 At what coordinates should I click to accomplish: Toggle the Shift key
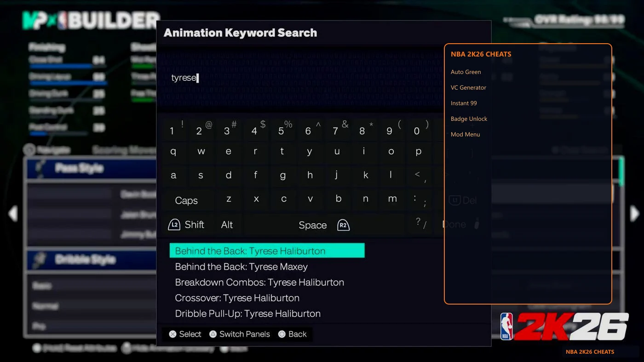(x=194, y=225)
